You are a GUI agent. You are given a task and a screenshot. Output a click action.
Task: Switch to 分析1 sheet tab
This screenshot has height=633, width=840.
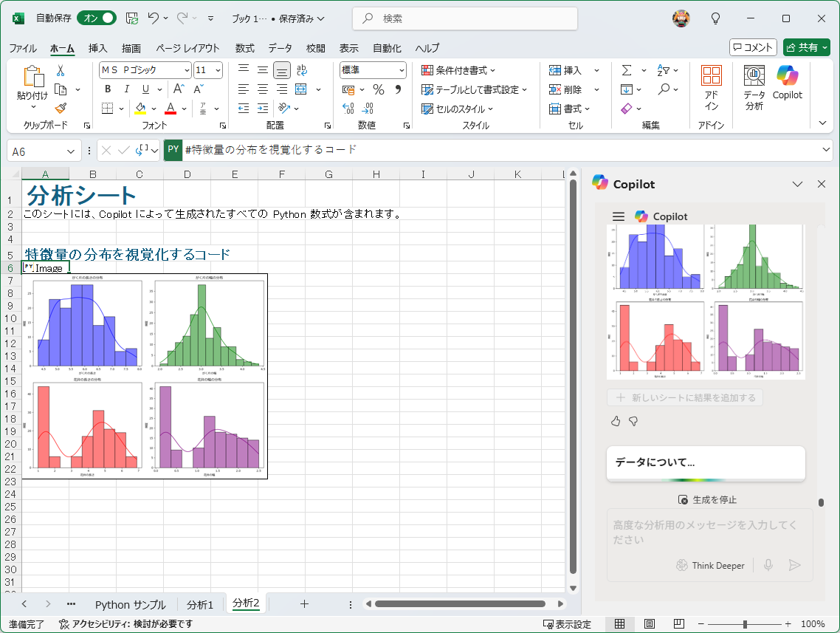(200, 605)
